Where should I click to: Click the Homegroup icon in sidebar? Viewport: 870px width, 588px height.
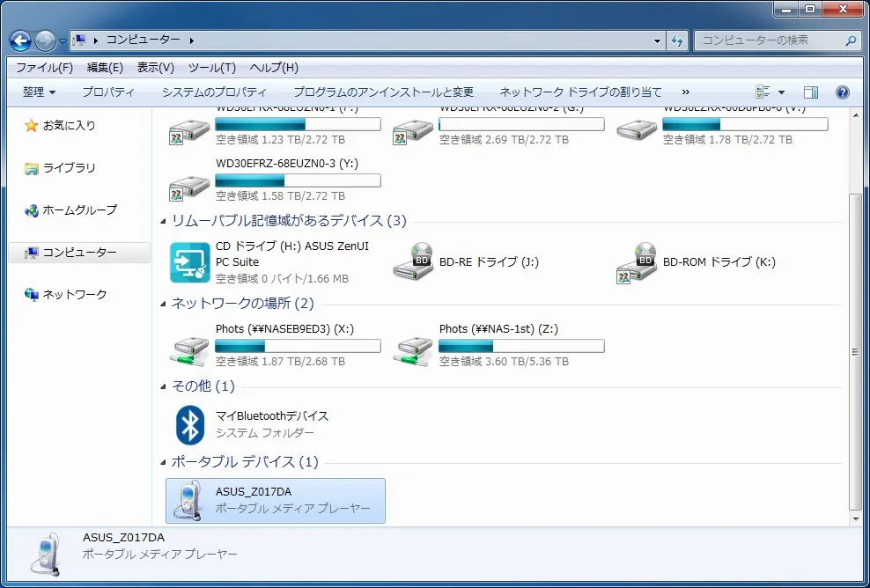point(31,210)
